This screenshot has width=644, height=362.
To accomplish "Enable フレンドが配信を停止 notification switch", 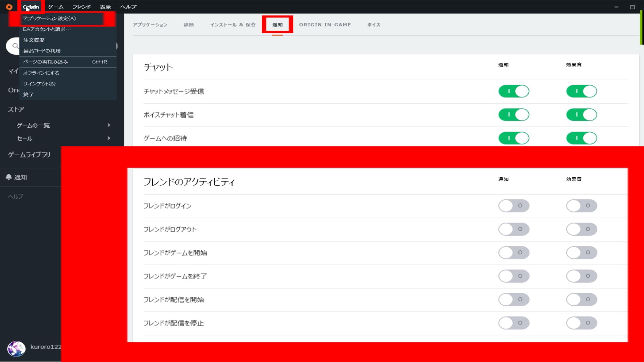I will [x=514, y=323].
